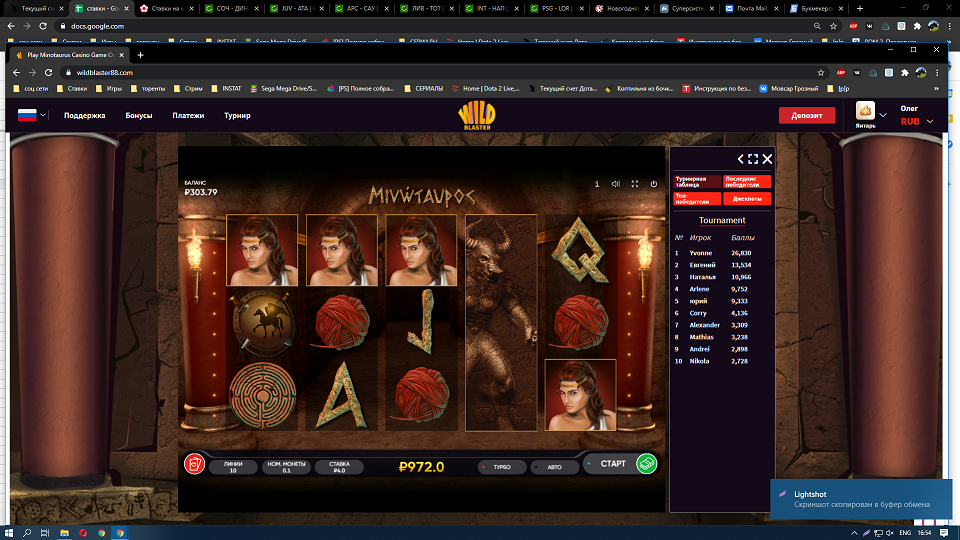
Task: Click zoom magnifier in background window address bar
Action: click(x=817, y=26)
